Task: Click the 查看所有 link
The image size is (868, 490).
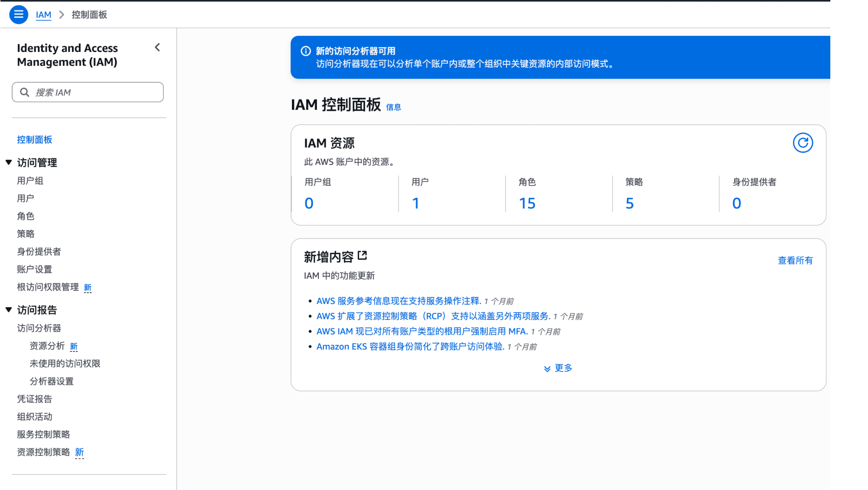Action: [795, 261]
